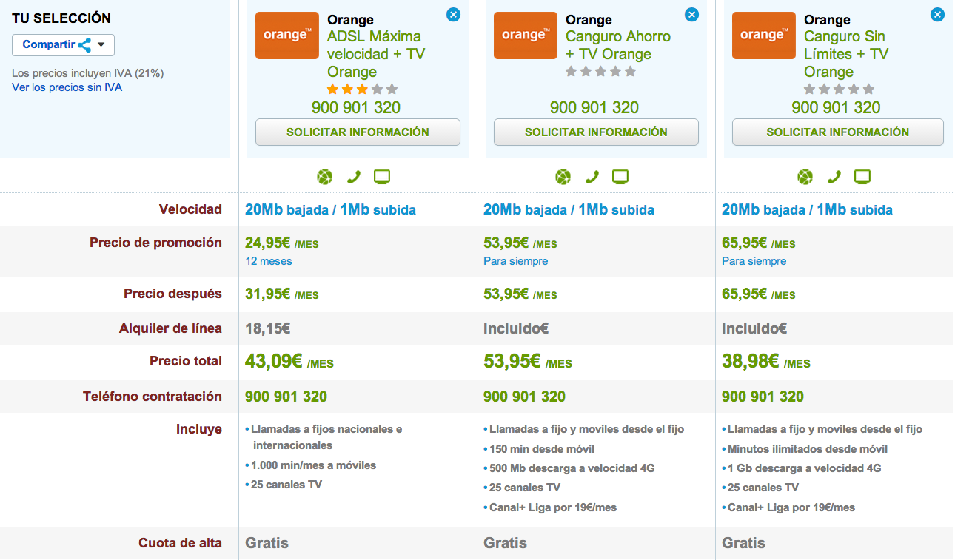This screenshot has width=955, height=560.
Task: Click Orange logo of Canguro Ahorro plan
Action: [x=525, y=35]
